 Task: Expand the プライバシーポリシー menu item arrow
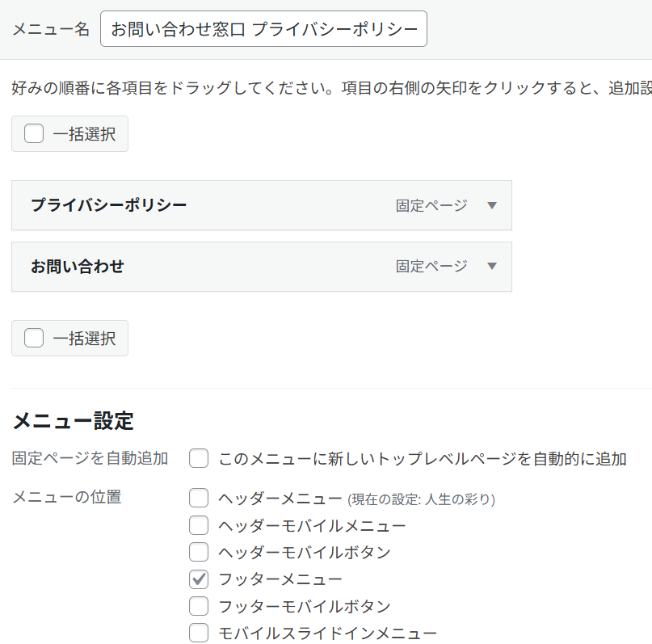pos(492,205)
